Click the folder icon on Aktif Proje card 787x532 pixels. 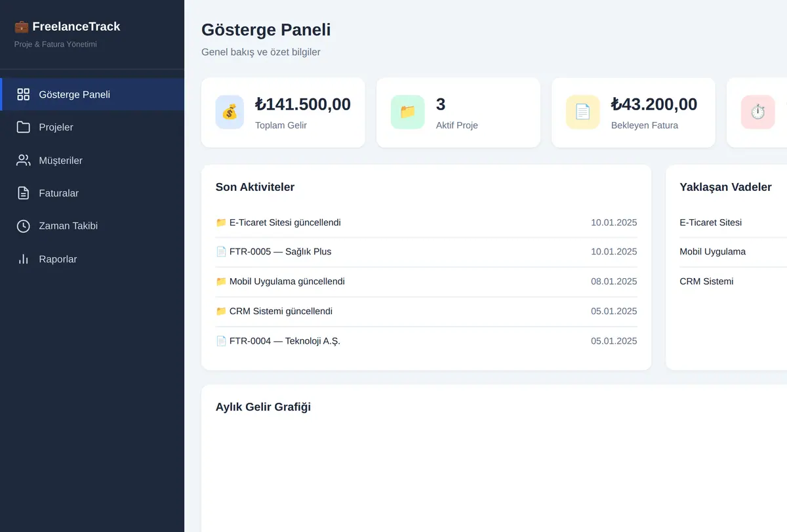click(x=408, y=112)
